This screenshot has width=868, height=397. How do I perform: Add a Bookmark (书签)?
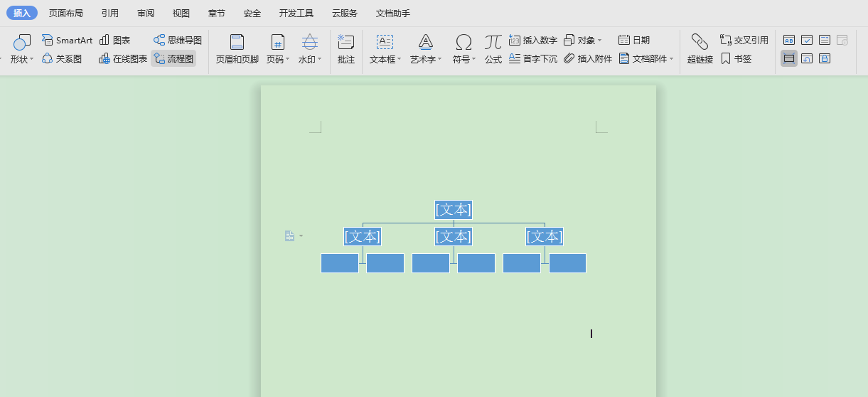pos(736,59)
